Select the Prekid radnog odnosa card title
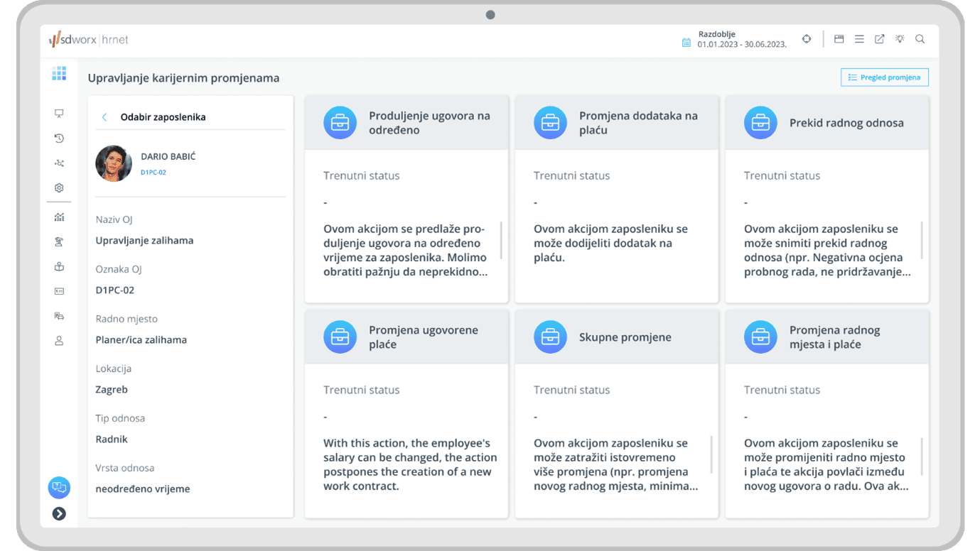The height and width of the screenshot is (551, 980). pyautogui.click(x=846, y=123)
